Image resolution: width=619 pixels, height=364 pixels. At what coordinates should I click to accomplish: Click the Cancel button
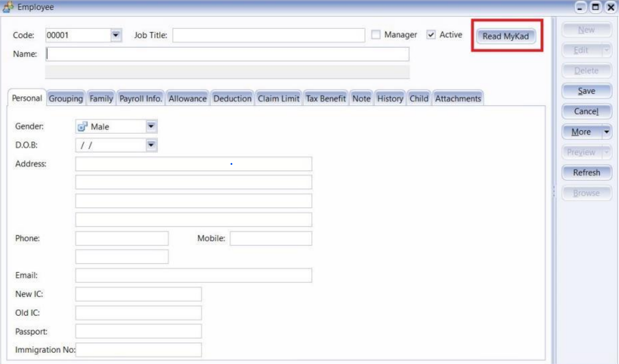point(586,111)
